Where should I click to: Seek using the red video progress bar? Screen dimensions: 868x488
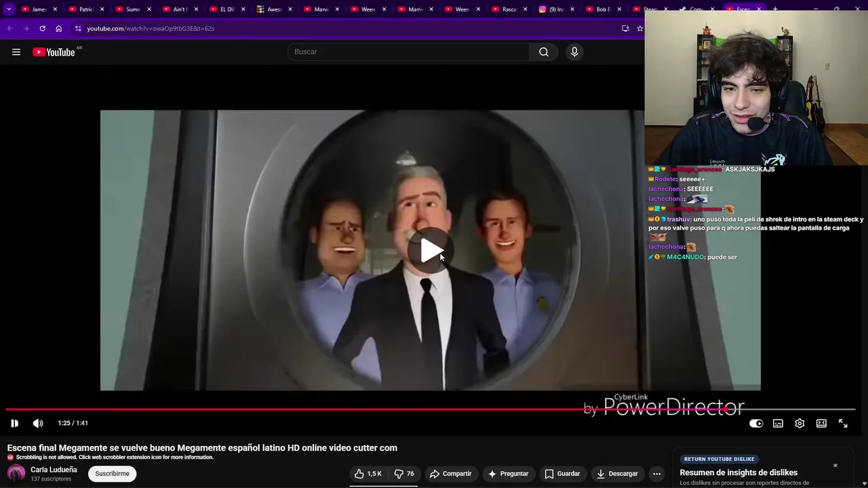431,409
